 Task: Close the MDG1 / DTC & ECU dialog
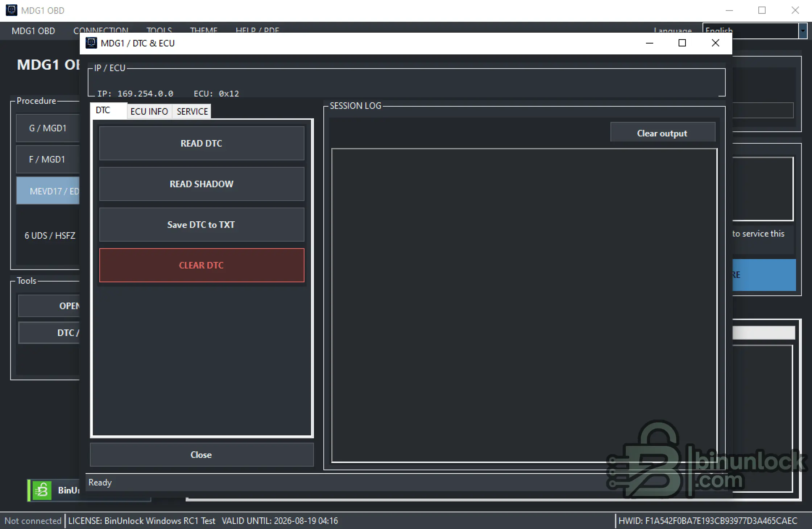(715, 43)
